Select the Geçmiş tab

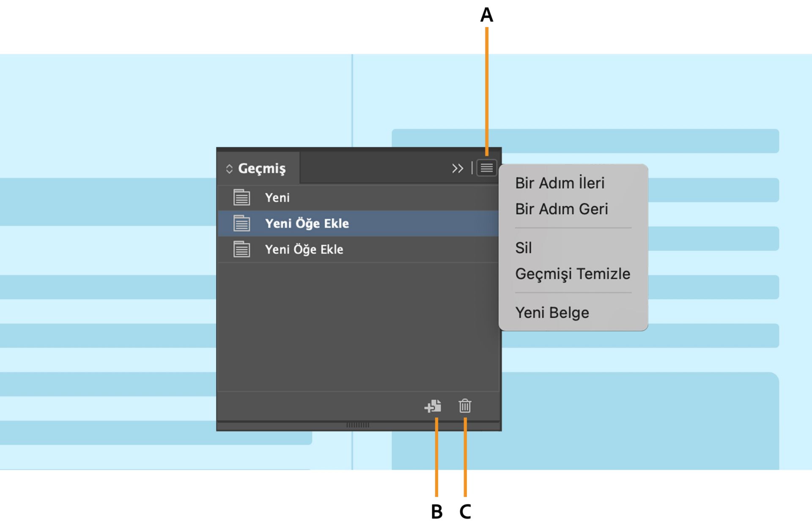pos(262,168)
